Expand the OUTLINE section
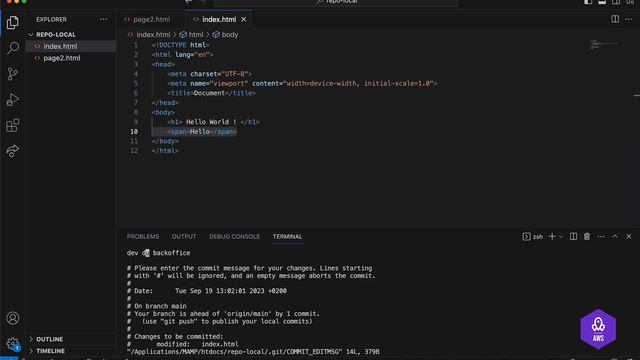This screenshot has height=360, width=640. click(49, 339)
